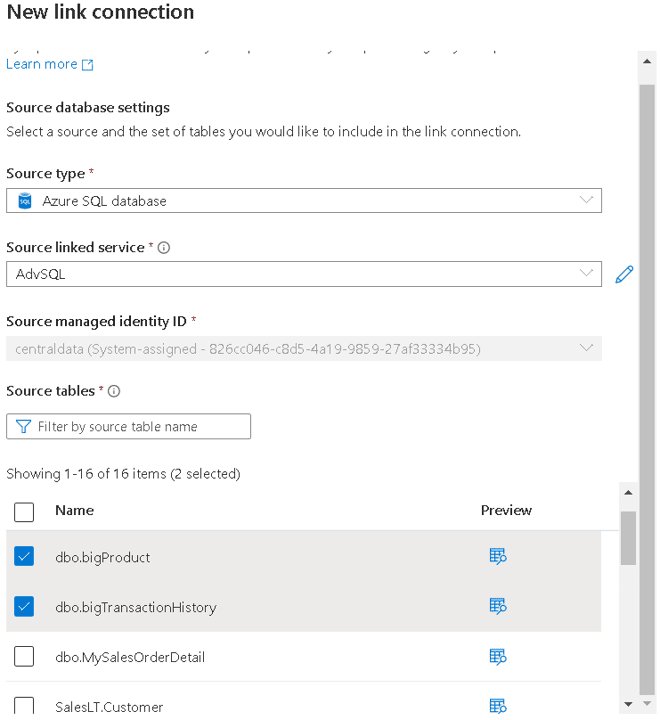
Task: Expand the Source linked service dropdown AdvSQL
Action: point(304,274)
